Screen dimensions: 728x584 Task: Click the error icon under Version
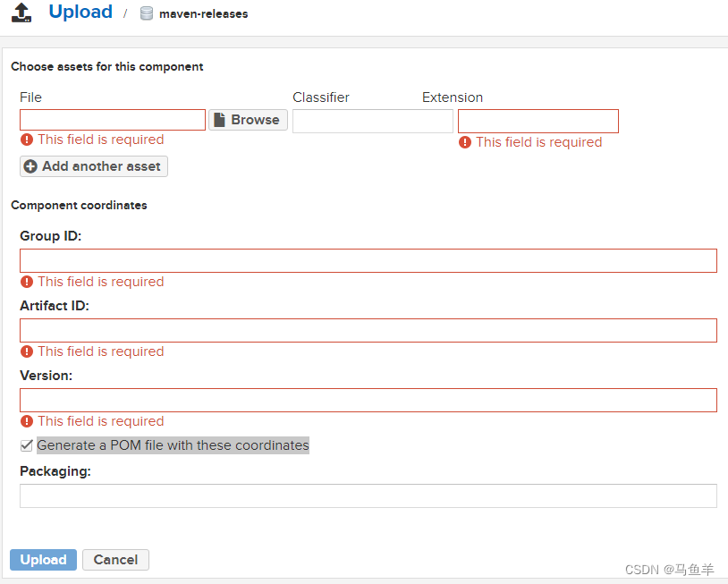pos(26,420)
